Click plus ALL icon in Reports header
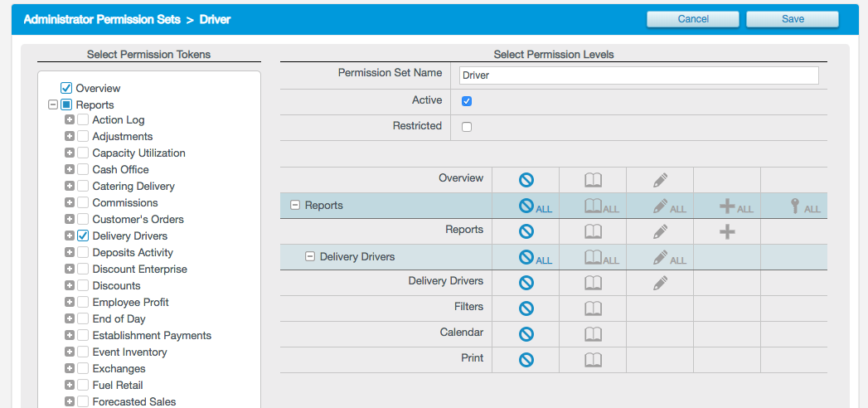This screenshot has height=408, width=868. click(x=727, y=206)
